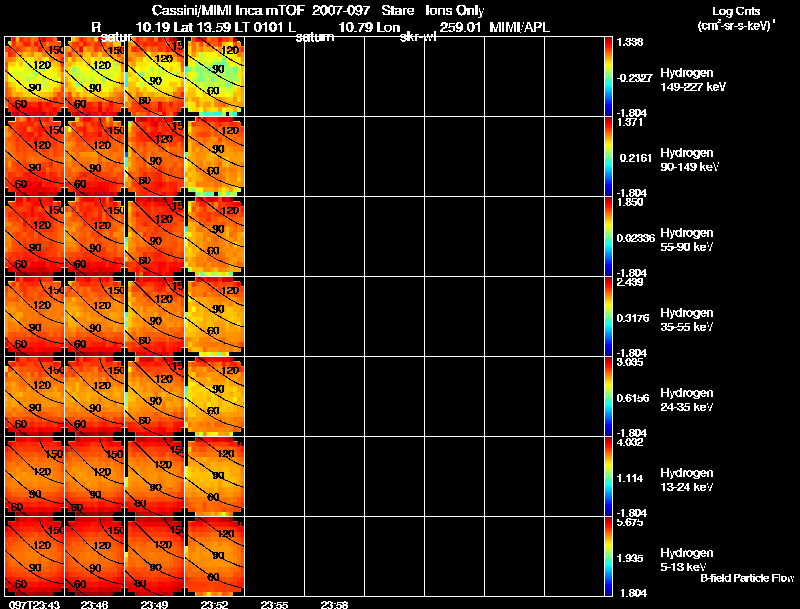Open the 55-90 keV panel at 23:43
Viewport: 800px width, 609px height.
[34, 237]
